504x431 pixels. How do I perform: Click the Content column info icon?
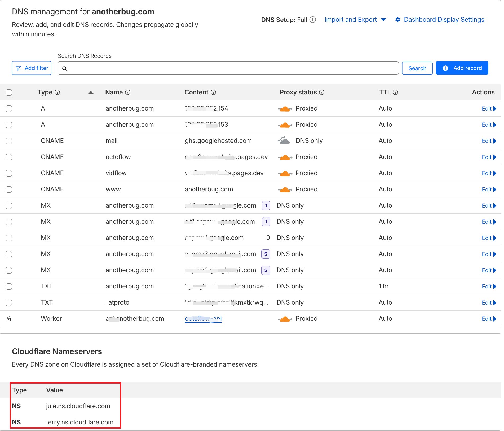pyautogui.click(x=213, y=92)
